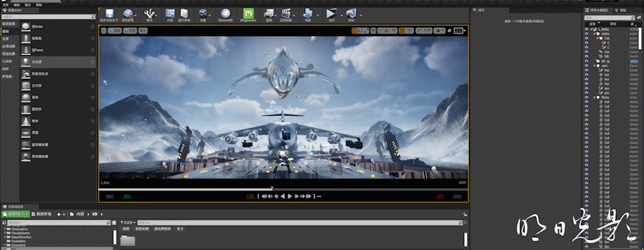Open the Show (显示) viewport dropdown
Image resolution: width=644 pixels, height=250 pixels.
143,30
